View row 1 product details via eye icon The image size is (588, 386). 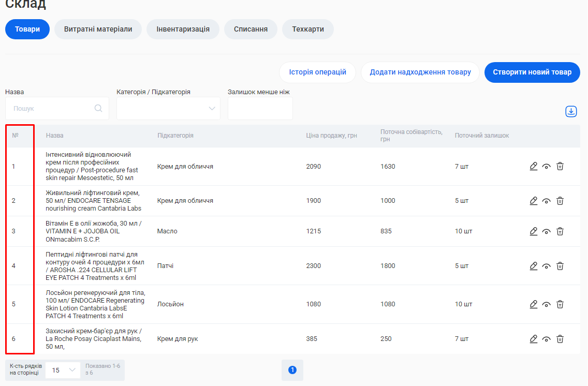pos(546,167)
